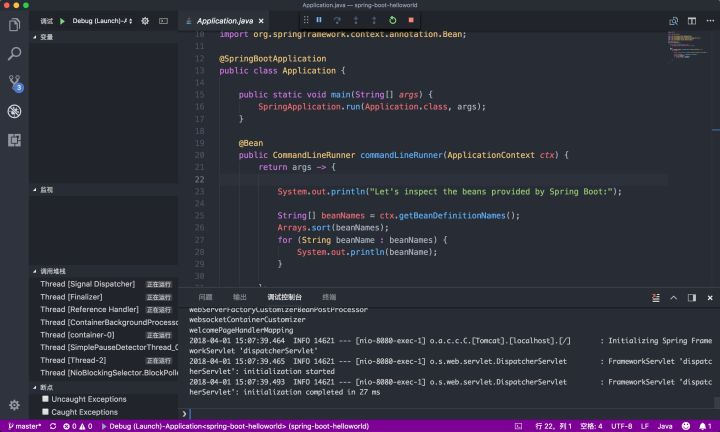Open changes icon in editor title
The width and height of the screenshot is (720, 432).
tap(674, 21)
